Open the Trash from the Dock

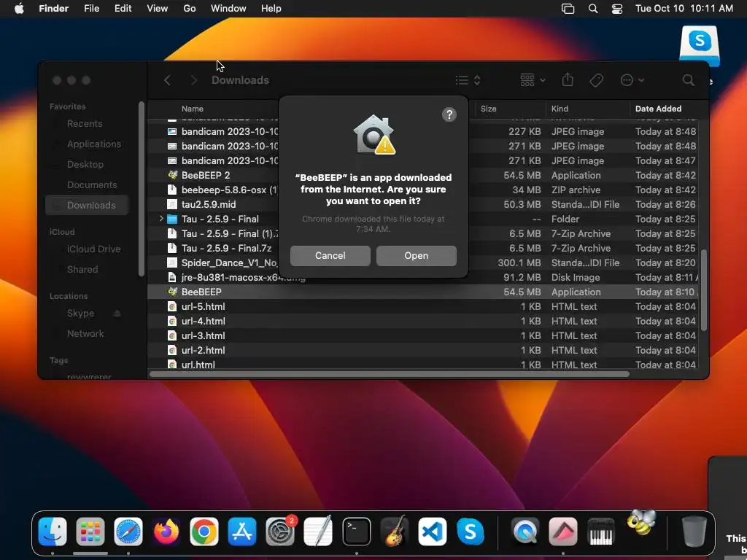point(694,532)
